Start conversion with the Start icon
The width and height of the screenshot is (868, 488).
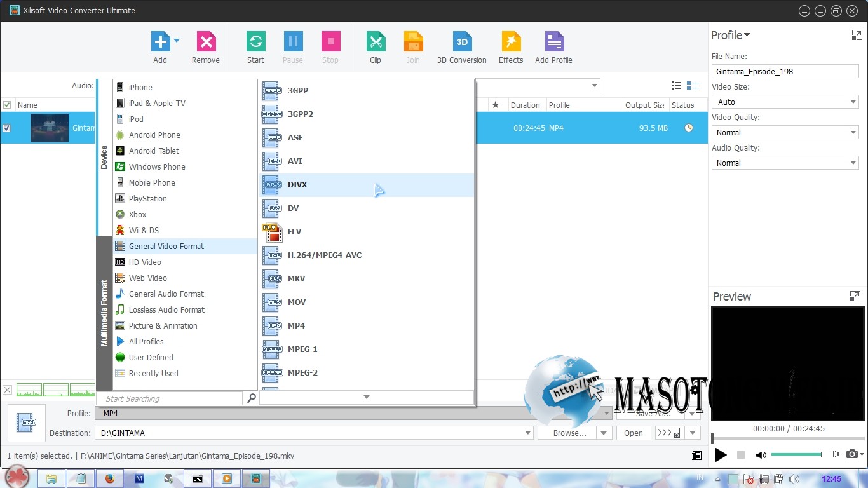[255, 42]
